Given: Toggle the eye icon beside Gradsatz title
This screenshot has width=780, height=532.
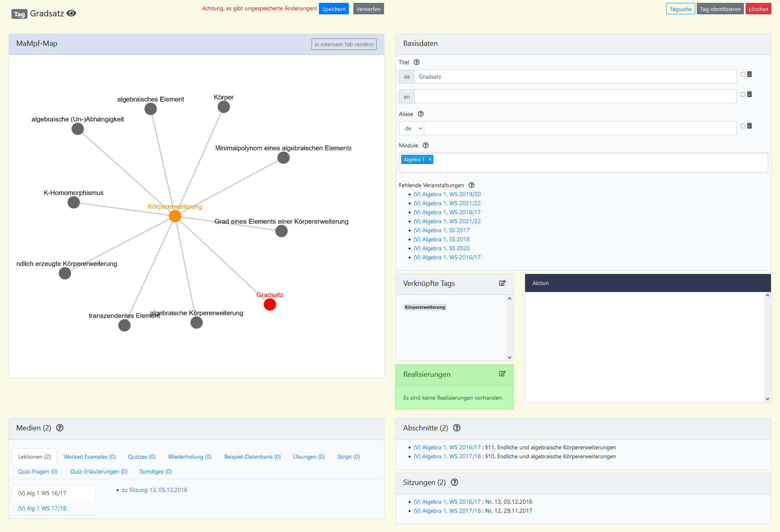Looking at the screenshot, I should pos(71,13).
